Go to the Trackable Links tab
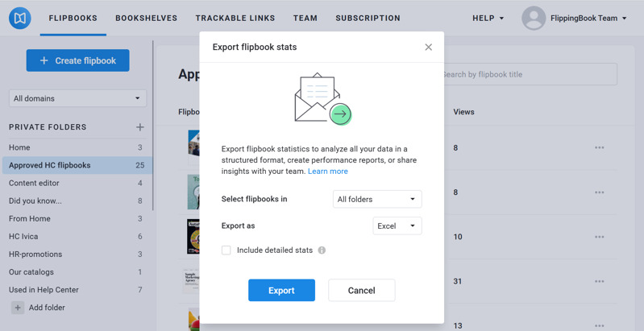This screenshot has height=331, width=644. click(x=235, y=18)
